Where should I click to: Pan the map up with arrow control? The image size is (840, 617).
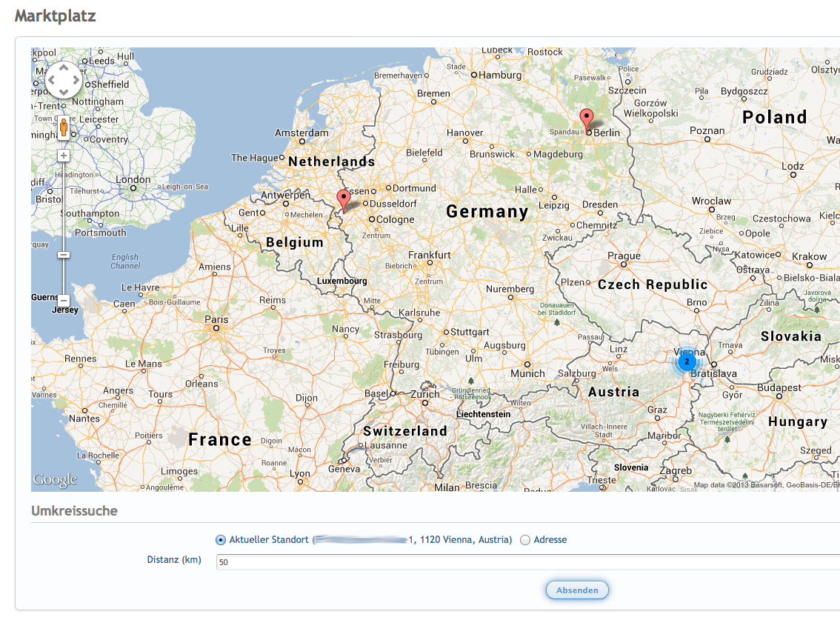(x=64, y=69)
